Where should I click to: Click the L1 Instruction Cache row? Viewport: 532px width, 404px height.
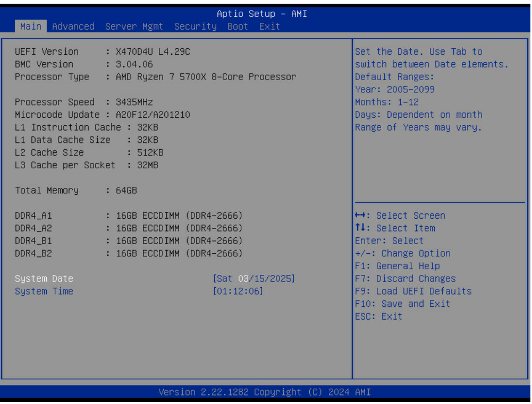[87, 127]
